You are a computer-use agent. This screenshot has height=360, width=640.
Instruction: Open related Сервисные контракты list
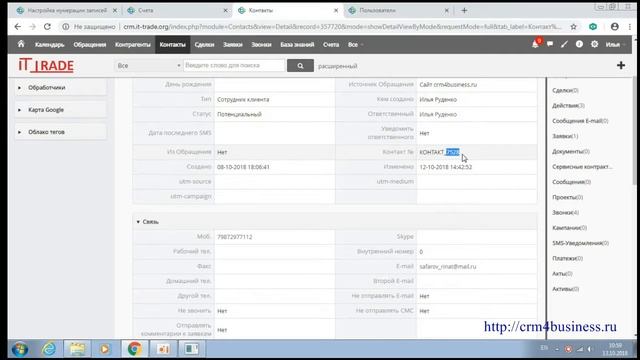click(x=582, y=167)
